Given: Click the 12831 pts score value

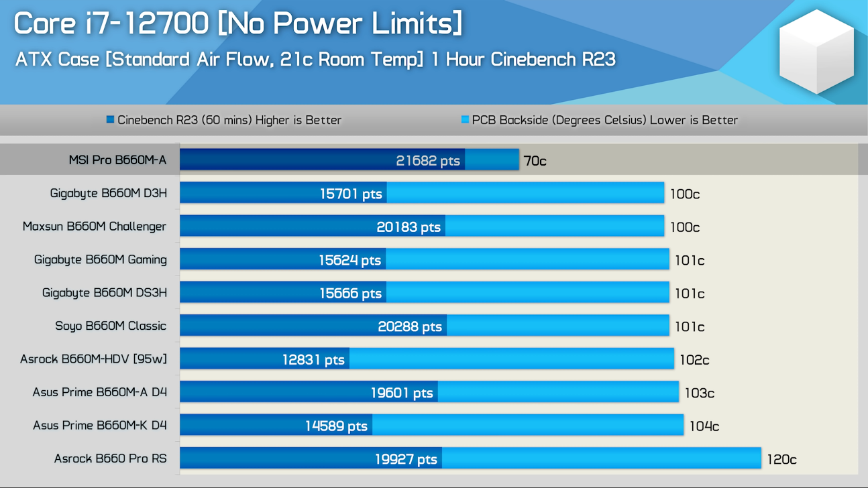Looking at the screenshot, I should (313, 360).
